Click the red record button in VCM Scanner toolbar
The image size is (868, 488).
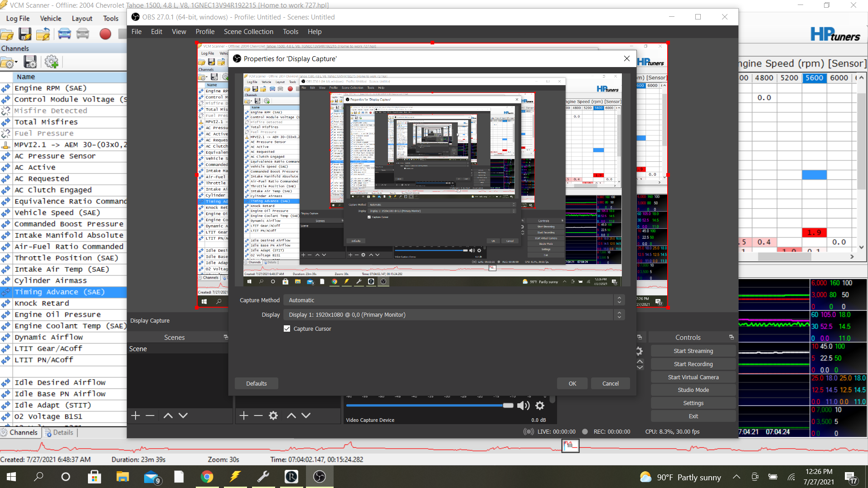[x=105, y=34]
